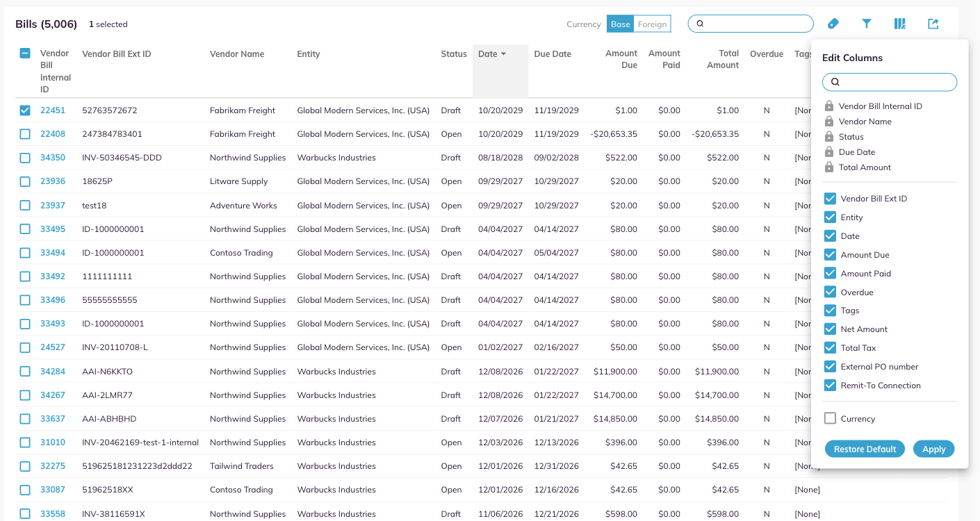980x521 pixels.
Task: Uncheck the External PO number column
Action: tap(830, 367)
